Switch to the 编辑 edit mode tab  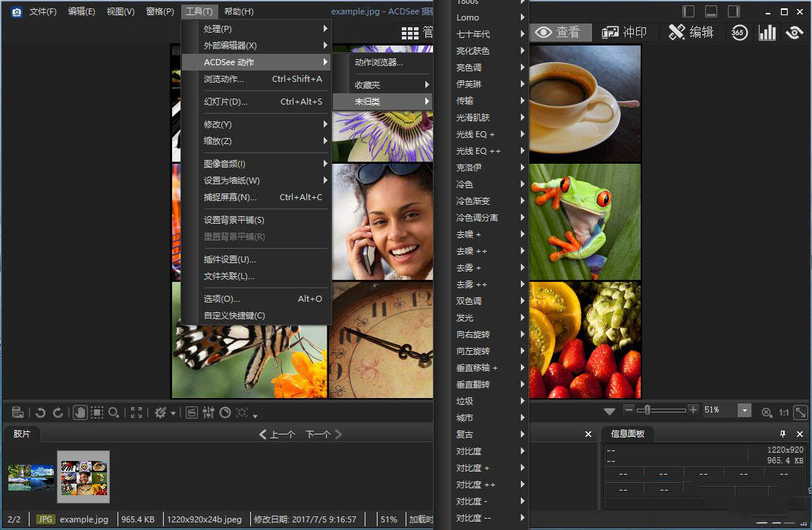pos(691,33)
